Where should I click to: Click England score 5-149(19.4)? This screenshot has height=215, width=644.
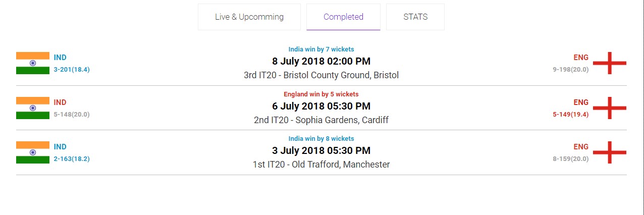pos(570,115)
